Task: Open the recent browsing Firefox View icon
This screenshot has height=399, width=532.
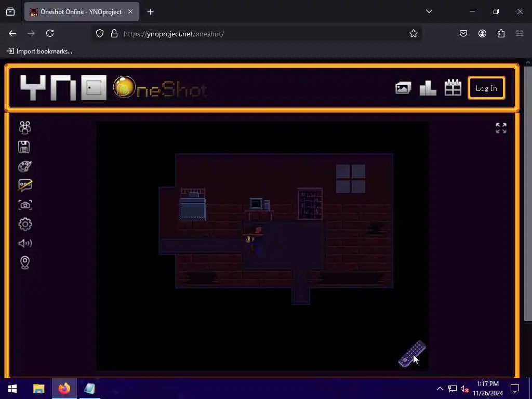Action: point(10,12)
